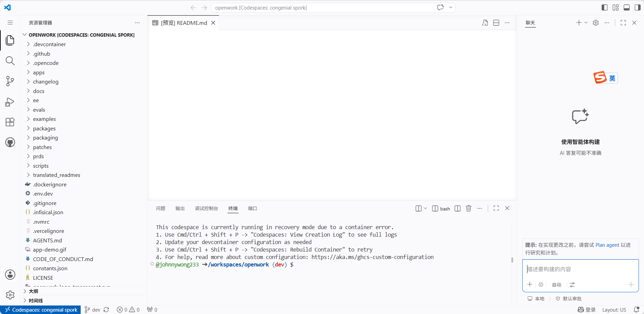Open chat dropdown arrow in command center
This screenshot has height=314, width=644.
(450, 7)
